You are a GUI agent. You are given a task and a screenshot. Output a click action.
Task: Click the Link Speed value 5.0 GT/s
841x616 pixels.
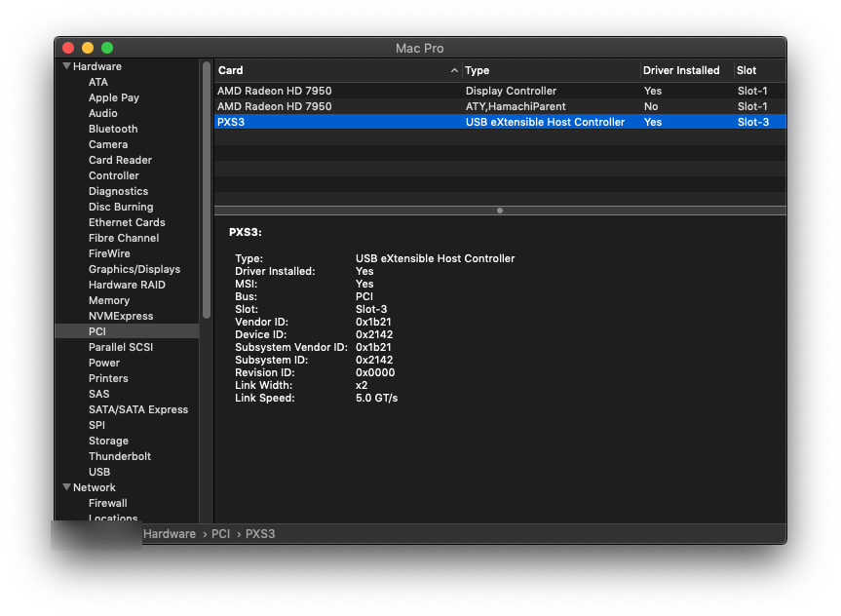pos(376,398)
